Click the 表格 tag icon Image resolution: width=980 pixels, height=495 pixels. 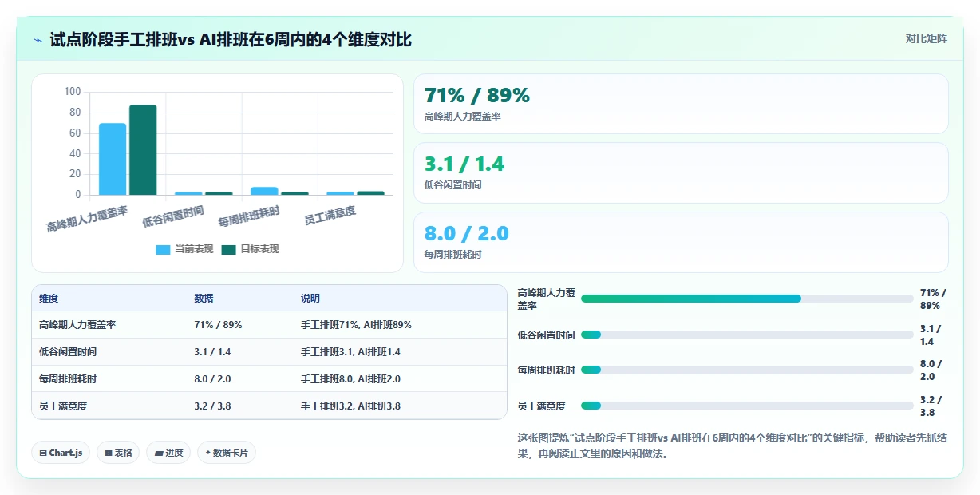[x=109, y=453]
